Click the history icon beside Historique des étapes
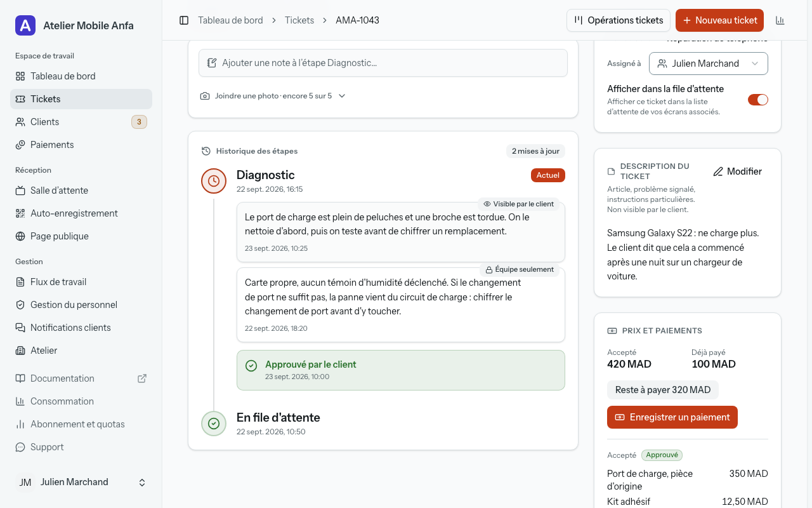The width and height of the screenshot is (812, 508). tap(206, 151)
